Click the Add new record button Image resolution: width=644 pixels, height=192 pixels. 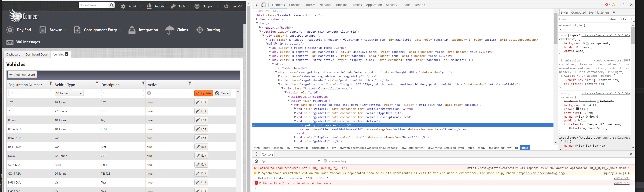22,75
